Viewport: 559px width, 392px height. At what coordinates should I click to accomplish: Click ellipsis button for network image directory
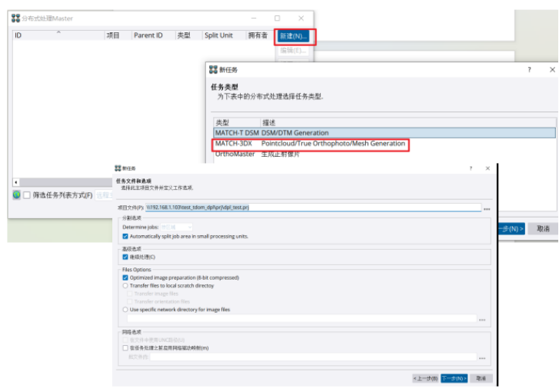(x=482, y=320)
